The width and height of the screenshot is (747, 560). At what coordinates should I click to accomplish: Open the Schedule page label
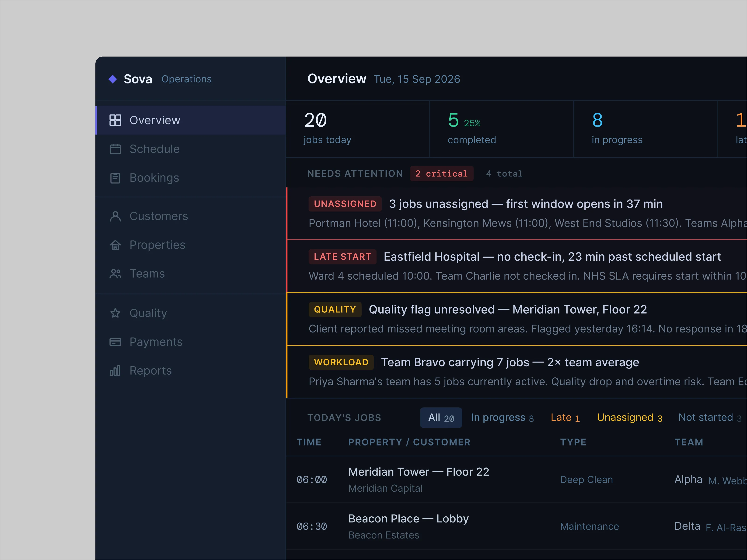155,149
